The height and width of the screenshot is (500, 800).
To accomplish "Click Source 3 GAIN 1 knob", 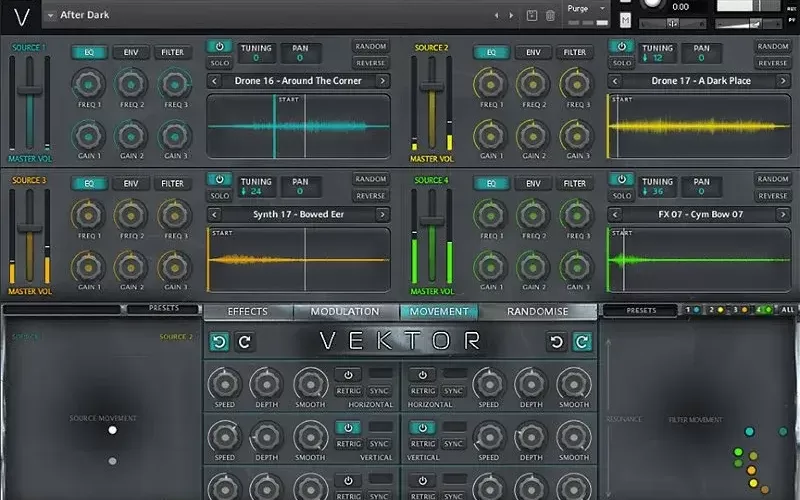I will (x=88, y=267).
